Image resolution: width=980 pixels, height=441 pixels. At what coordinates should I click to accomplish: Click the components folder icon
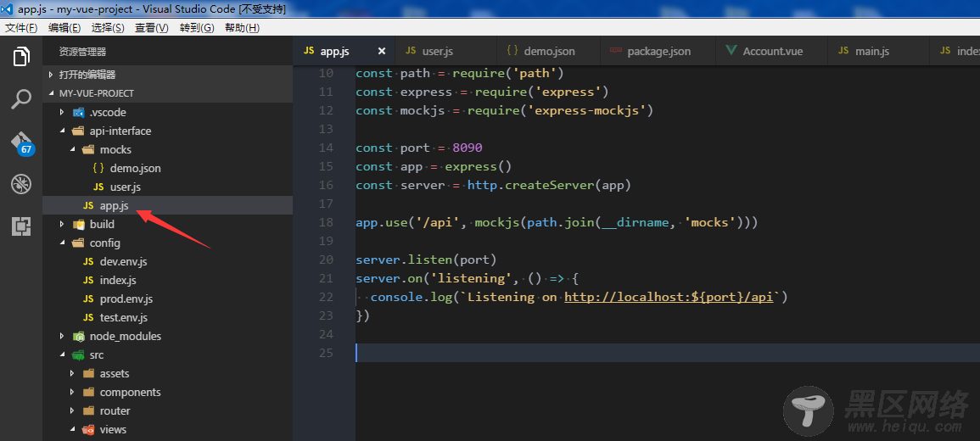88,393
